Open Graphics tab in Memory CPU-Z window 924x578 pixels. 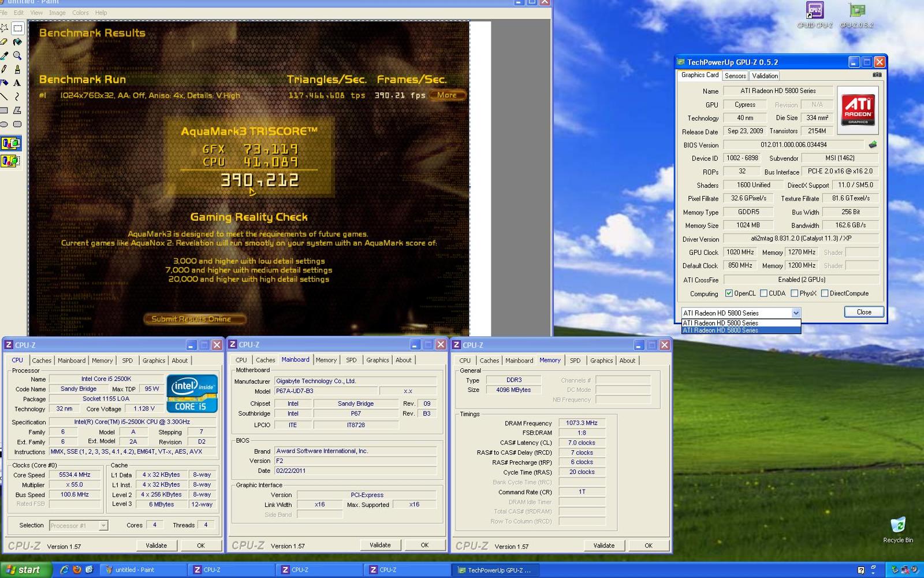point(601,361)
